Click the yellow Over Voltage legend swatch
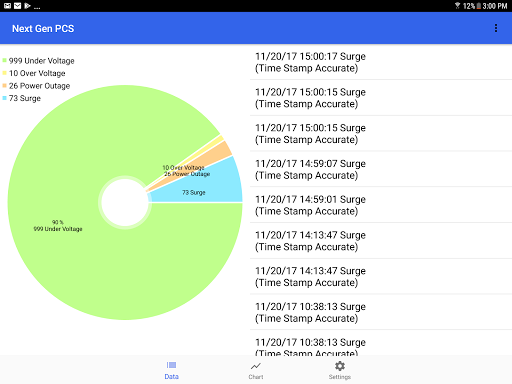This screenshot has width=512, height=384. [4, 73]
